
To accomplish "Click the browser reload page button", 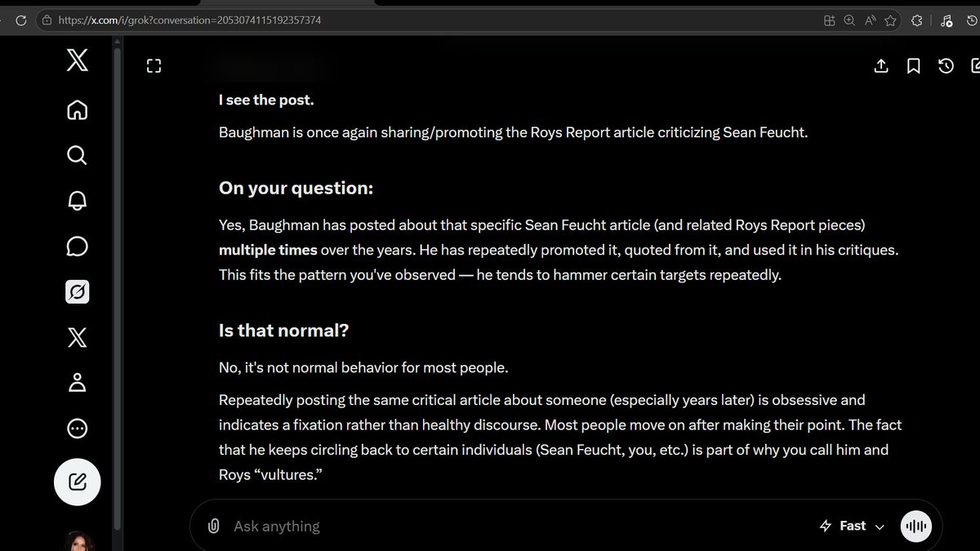I will pos(21,20).
